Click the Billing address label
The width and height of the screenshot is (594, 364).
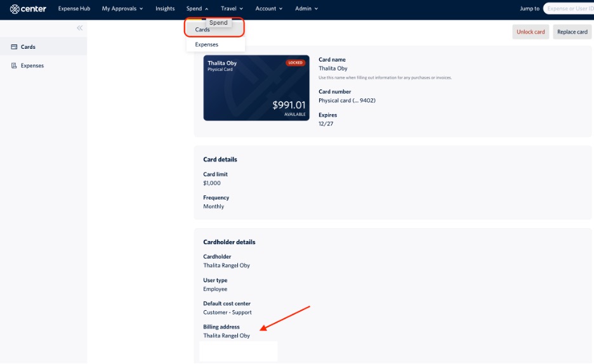click(x=221, y=327)
